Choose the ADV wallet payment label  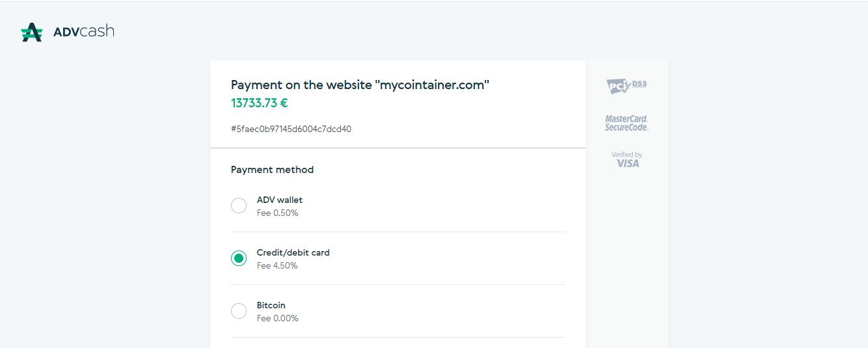pyautogui.click(x=280, y=200)
